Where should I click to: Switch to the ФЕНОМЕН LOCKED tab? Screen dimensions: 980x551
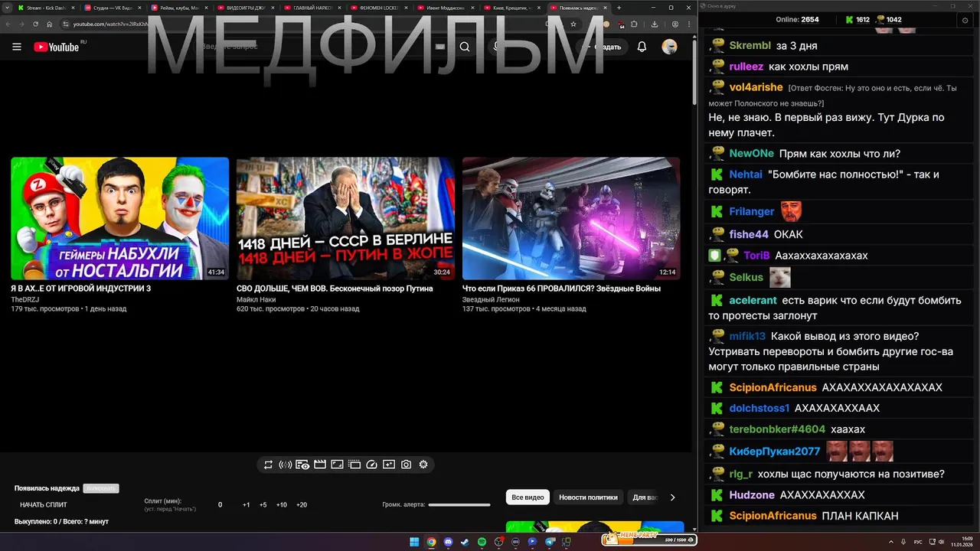[378, 8]
